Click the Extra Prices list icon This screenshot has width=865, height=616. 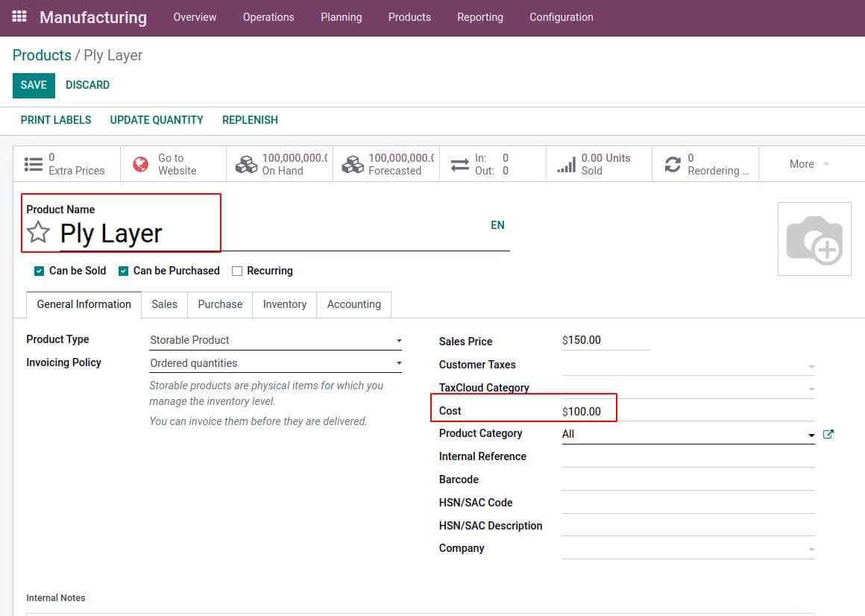tap(34, 164)
